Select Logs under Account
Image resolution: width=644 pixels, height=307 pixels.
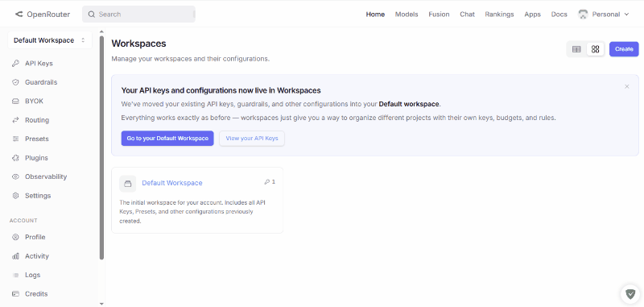(32, 275)
